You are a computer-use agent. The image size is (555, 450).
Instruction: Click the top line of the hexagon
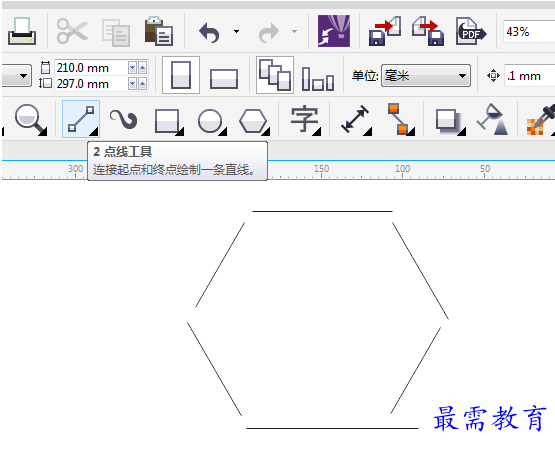[322, 211]
